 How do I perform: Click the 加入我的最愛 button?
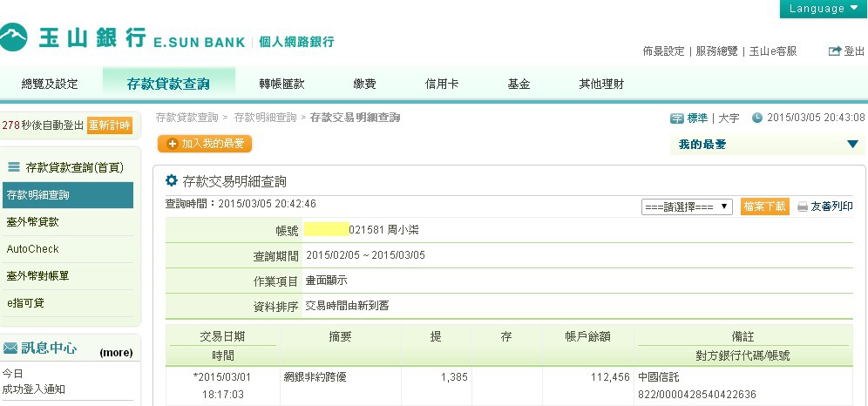205,144
